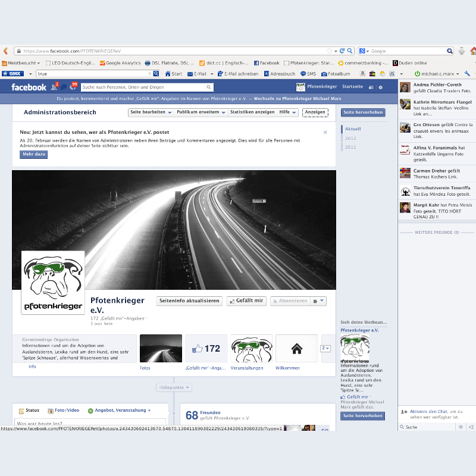Click the Pfotenkrieger profile picture
Viewport: 476px width, 476px height.
53,283
